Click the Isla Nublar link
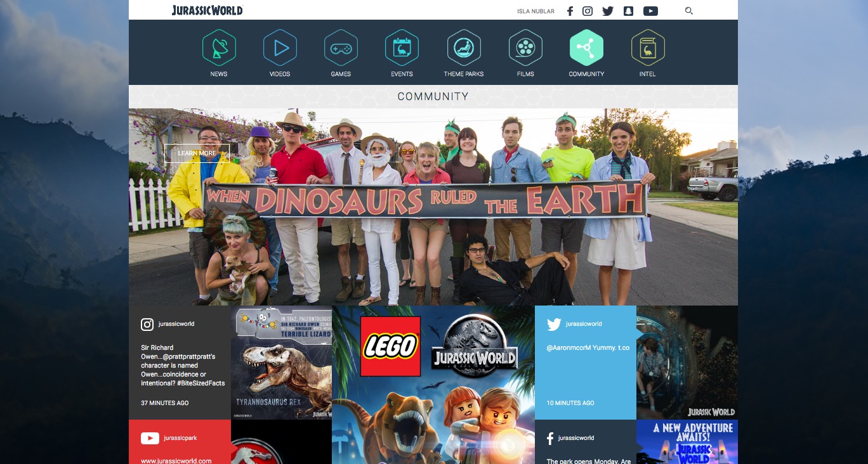Screen dimensions: 868x464 pyautogui.click(x=536, y=11)
